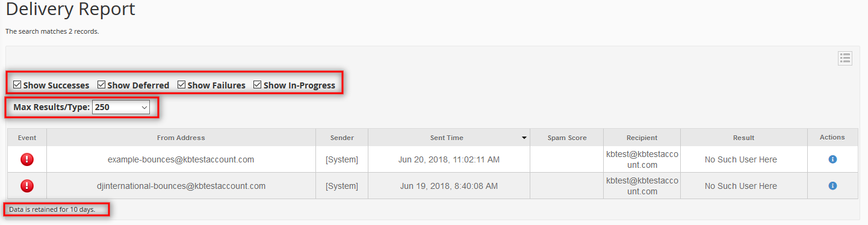Open the Max Results/Type dropdown

click(121, 107)
